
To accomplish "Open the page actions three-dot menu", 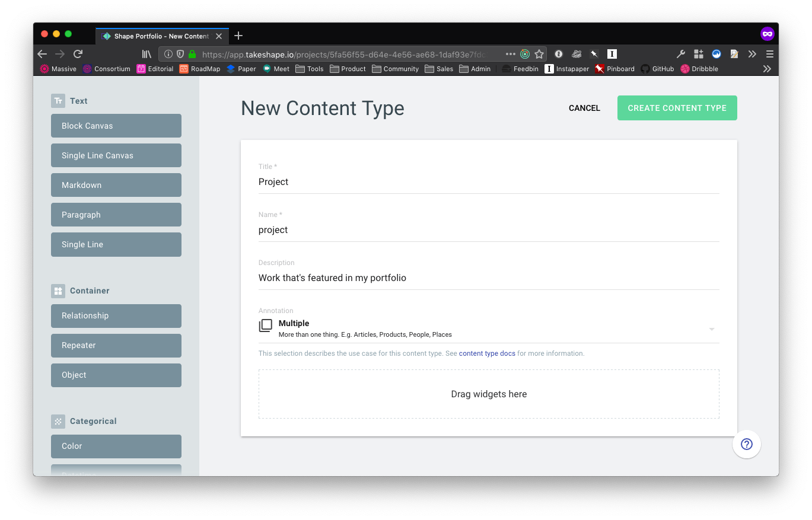I will pos(511,54).
